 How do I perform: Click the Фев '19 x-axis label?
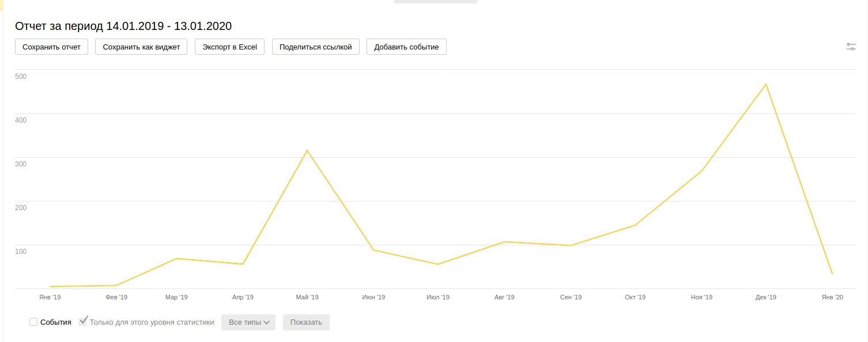click(x=116, y=298)
